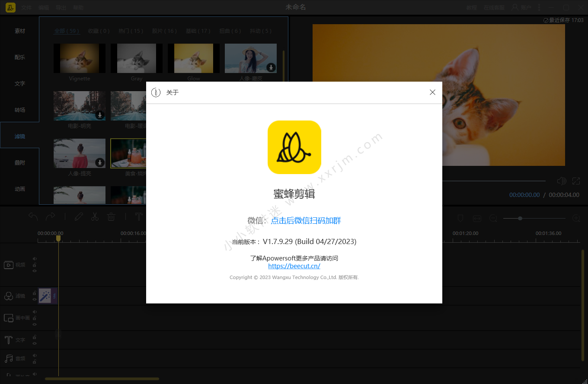Zoom out the timeline with the minus magnifier

tap(493, 219)
